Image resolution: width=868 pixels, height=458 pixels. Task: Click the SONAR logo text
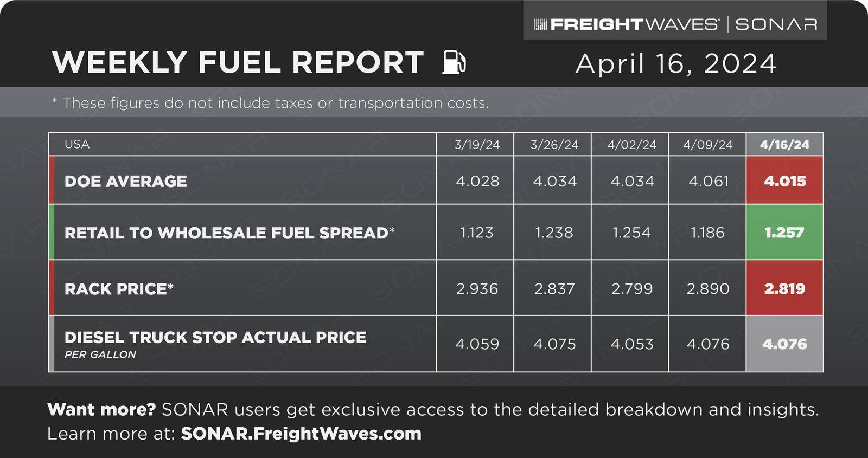coord(776,24)
